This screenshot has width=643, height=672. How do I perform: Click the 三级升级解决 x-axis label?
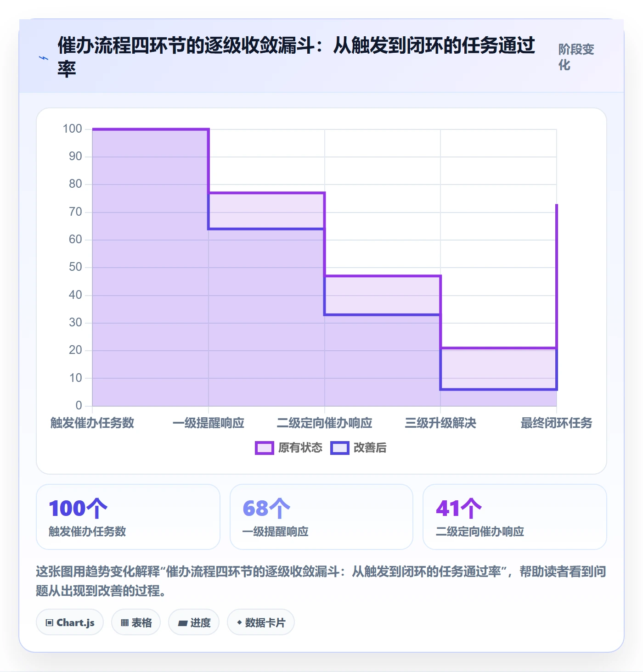coord(440,423)
